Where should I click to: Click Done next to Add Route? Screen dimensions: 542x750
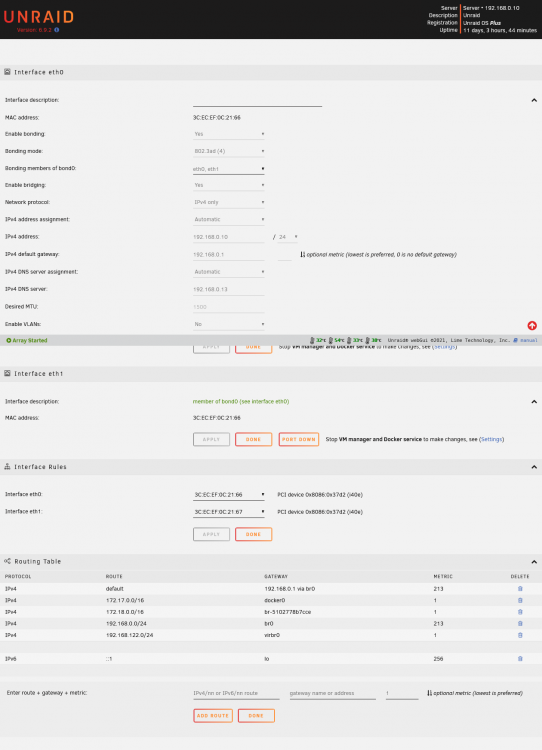[x=256, y=716]
